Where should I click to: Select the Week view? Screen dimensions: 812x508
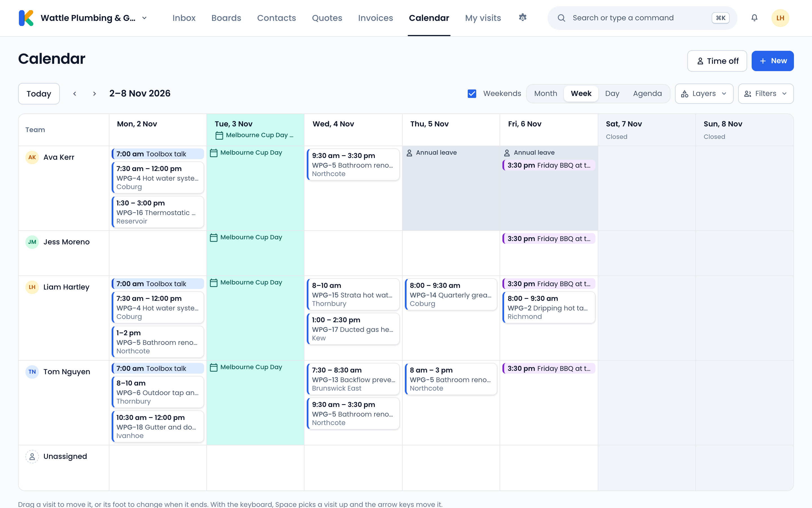coord(581,93)
